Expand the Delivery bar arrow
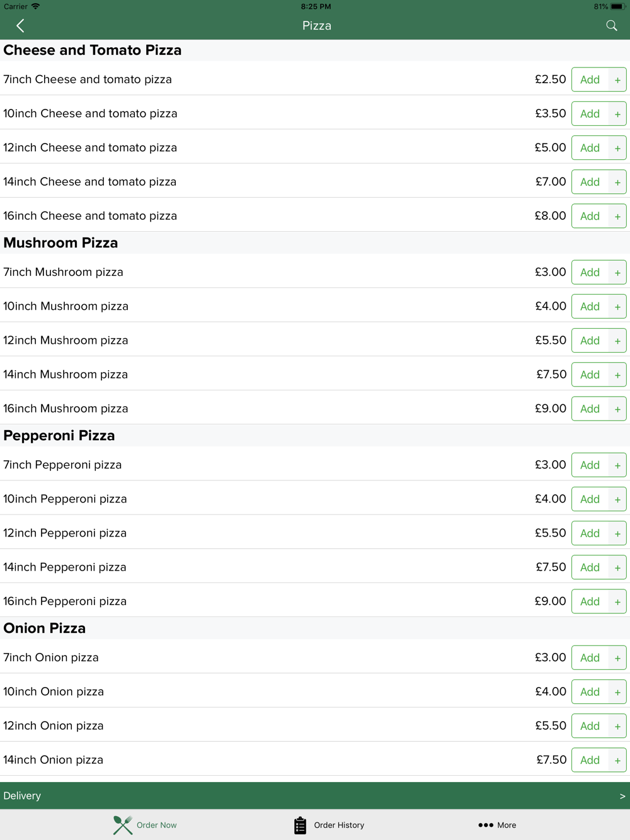630x840 pixels. click(x=622, y=796)
